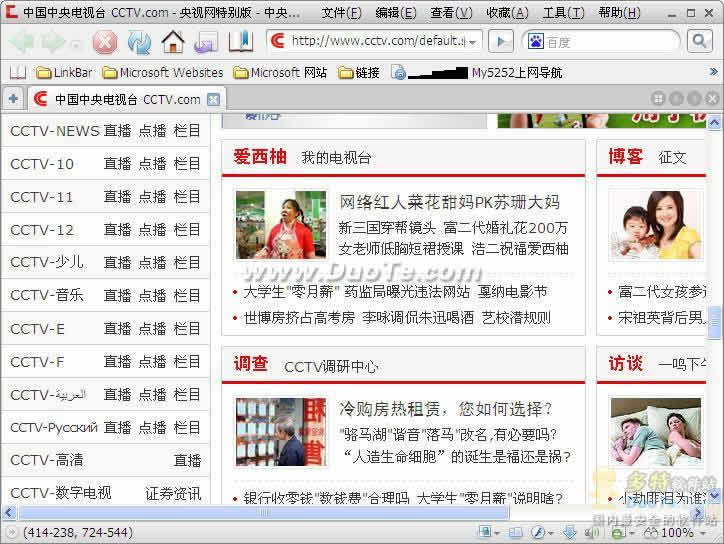Screen dimensions: 724x544
Task: Toggle the Flash filter icon in status bar
Action: coord(540,532)
